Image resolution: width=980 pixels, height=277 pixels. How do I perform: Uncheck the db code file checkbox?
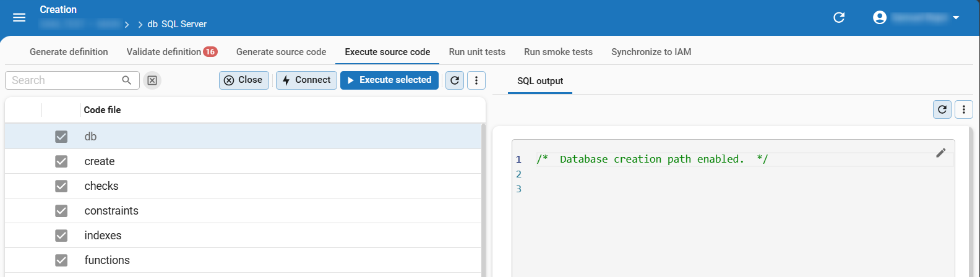point(61,137)
